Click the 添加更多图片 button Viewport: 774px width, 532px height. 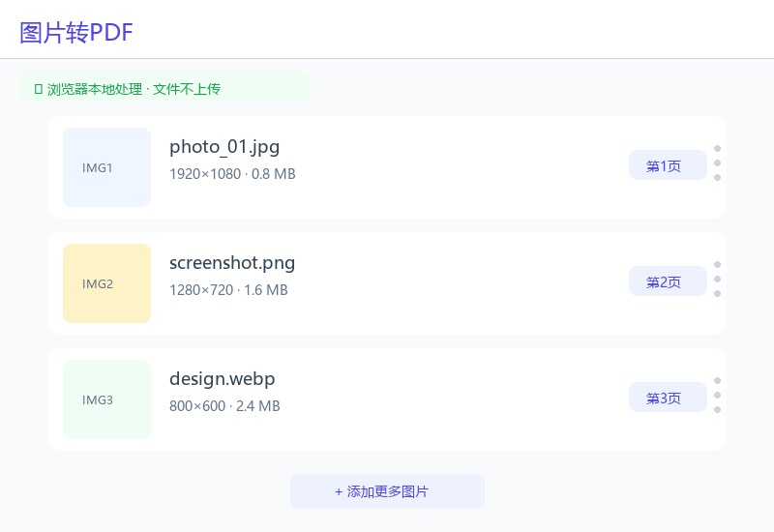click(387, 491)
